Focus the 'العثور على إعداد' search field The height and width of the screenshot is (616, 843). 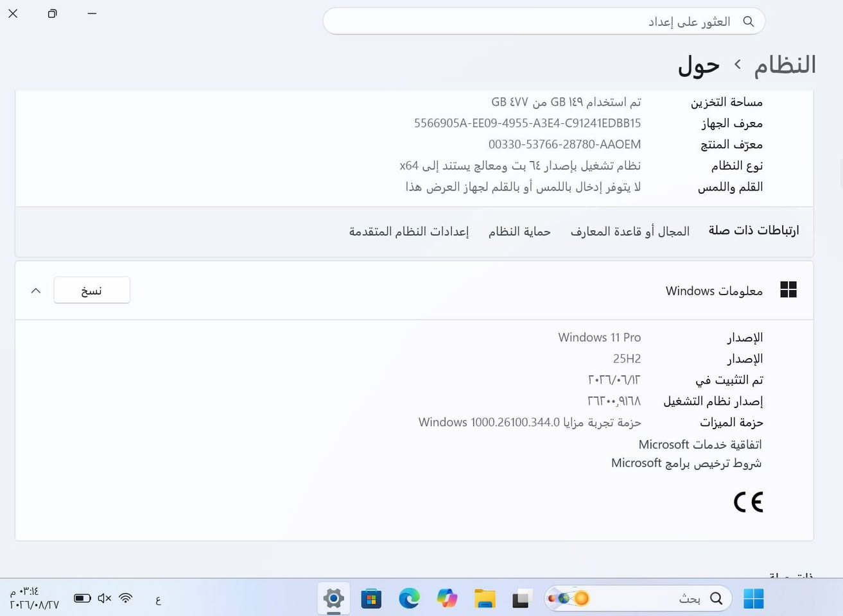point(544,21)
